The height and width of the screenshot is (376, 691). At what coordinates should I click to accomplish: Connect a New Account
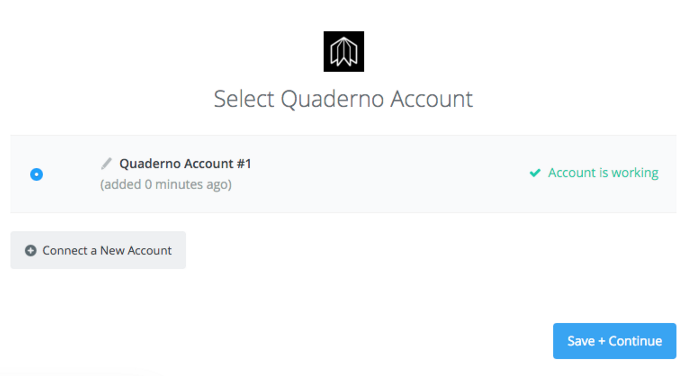pyautogui.click(x=98, y=250)
